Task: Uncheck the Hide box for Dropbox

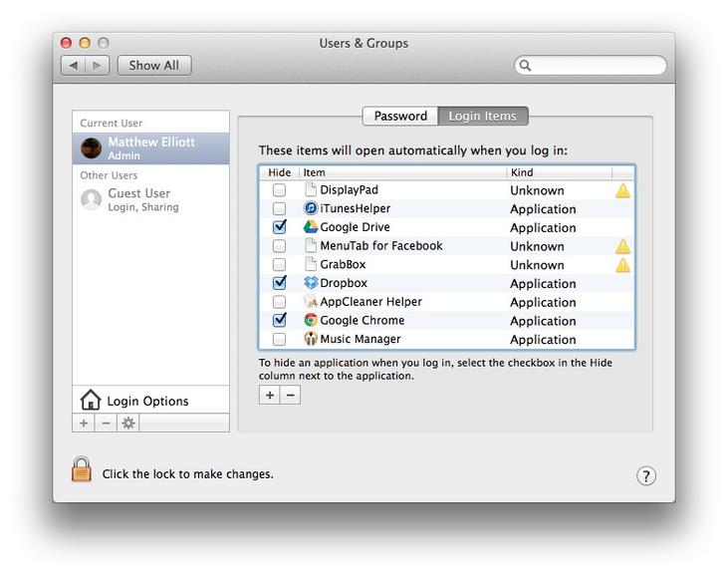Action: click(x=280, y=282)
